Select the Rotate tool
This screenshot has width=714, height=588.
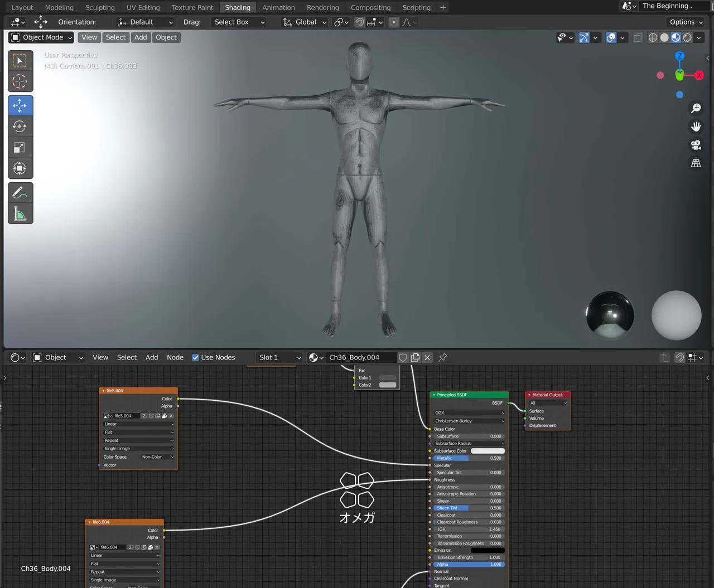pos(20,127)
